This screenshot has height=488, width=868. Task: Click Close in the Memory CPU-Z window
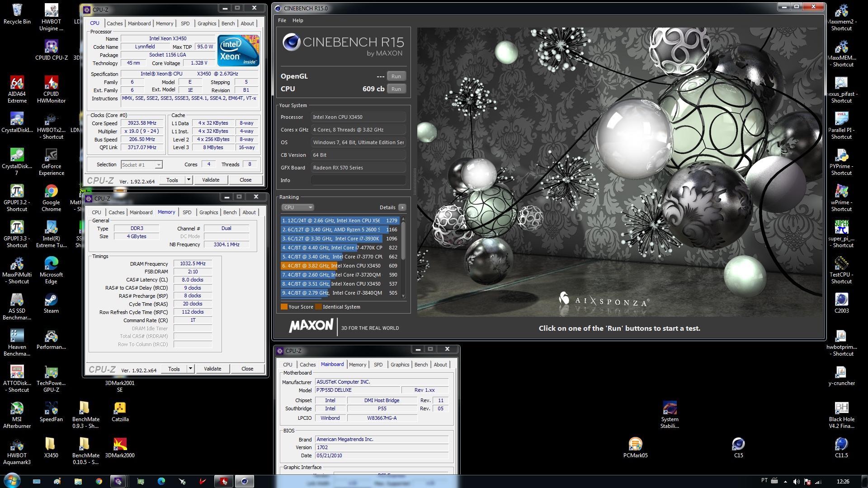(247, 369)
